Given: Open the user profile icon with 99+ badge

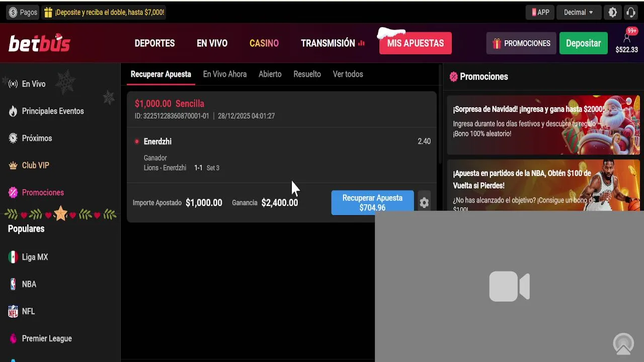Looking at the screenshot, I should click(x=627, y=37).
